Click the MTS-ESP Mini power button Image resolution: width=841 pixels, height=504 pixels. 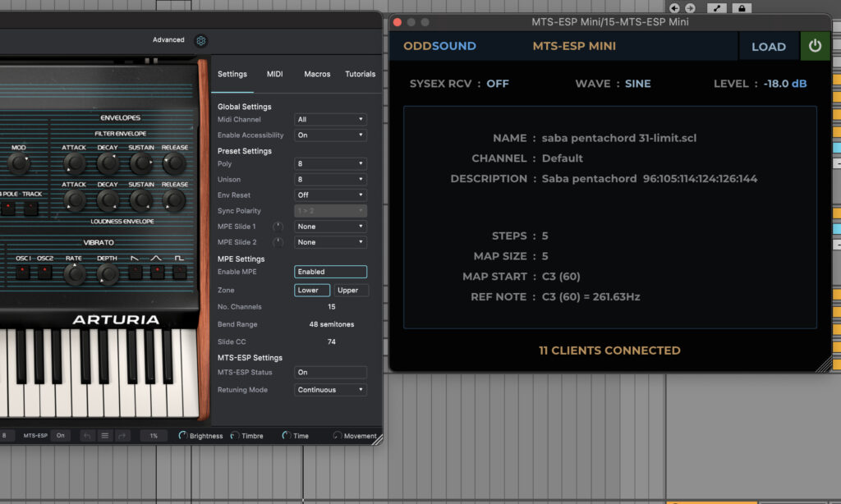point(815,46)
